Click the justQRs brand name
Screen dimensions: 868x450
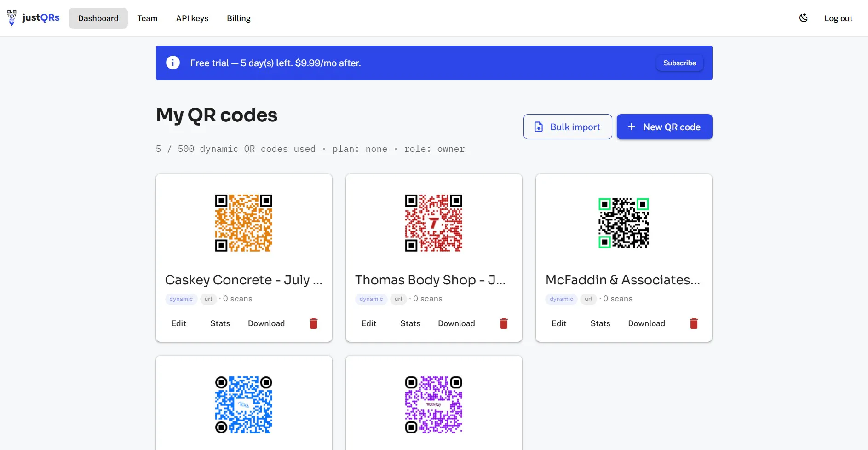(41, 17)
